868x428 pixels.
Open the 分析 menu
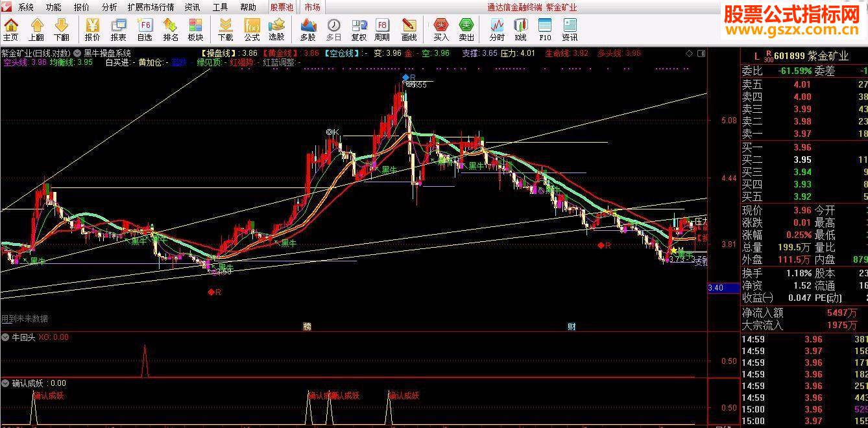click(x=110, y=7)
